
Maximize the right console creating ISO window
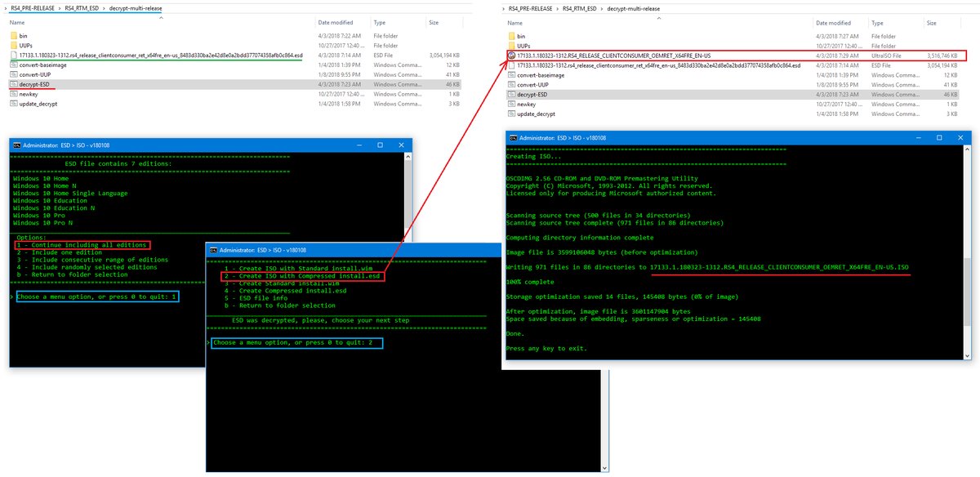pyautogui.click(x=938, y=137)
